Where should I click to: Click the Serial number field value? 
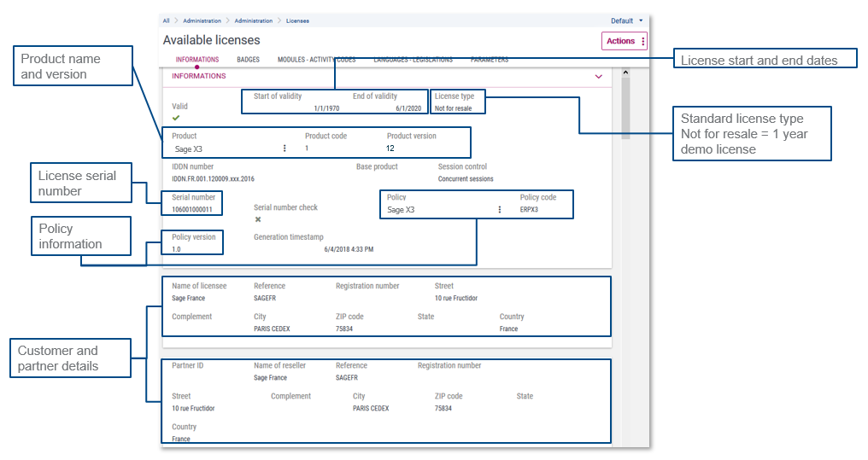192,209
